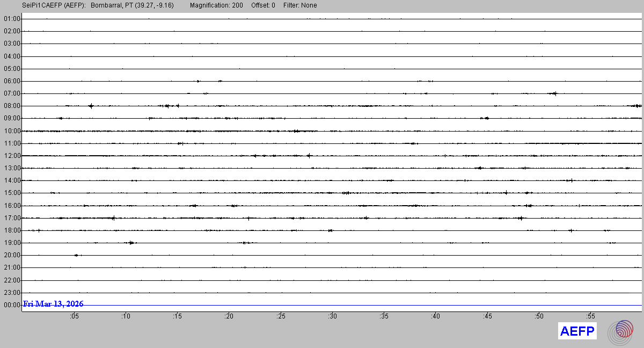Click the Filter: None header text
This screenshot has width=644, height=348.
300,5
